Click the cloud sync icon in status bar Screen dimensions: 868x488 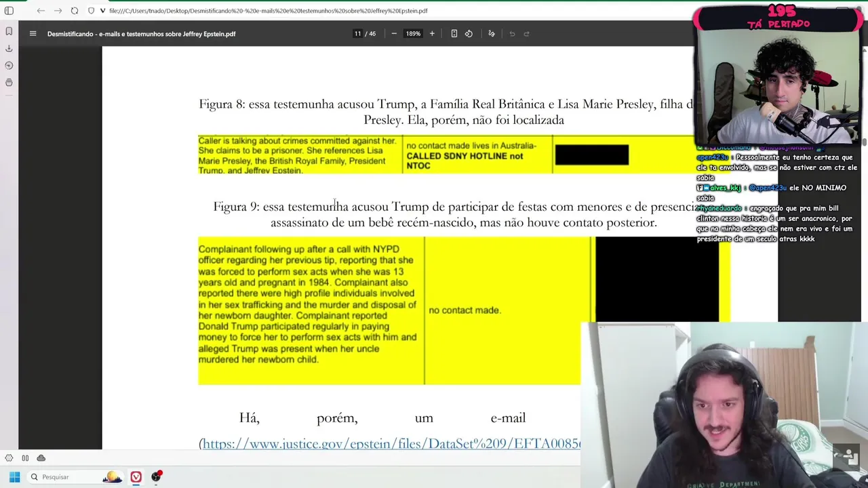pyautogui.click(x=41, y=458)
